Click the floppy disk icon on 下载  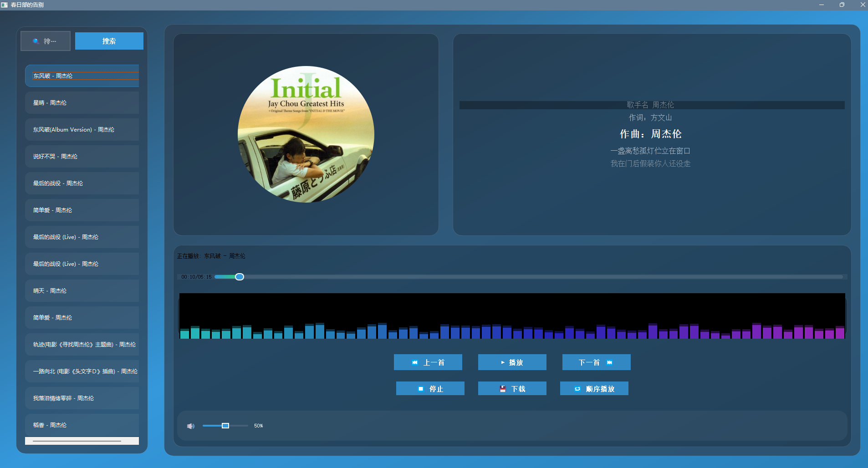[x=503, y=389]
